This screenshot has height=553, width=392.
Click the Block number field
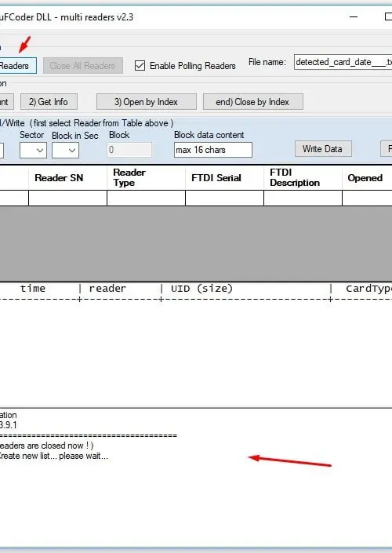pos(129,150)
